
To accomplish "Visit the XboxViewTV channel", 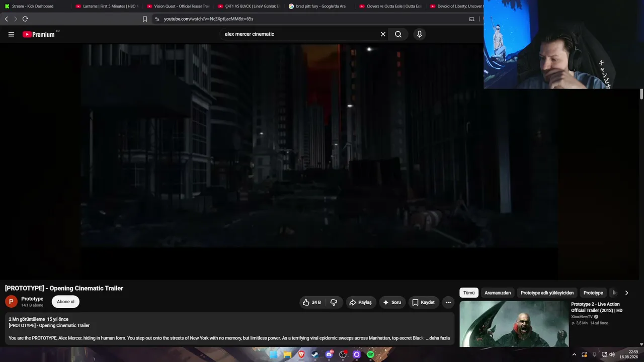I will (x=582, y=317).
